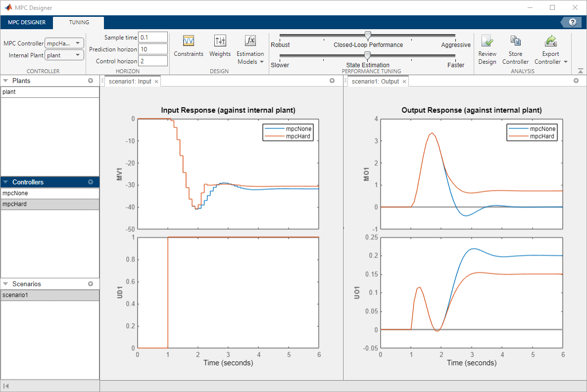Click the Store Controller icon

tap(516, 41)
